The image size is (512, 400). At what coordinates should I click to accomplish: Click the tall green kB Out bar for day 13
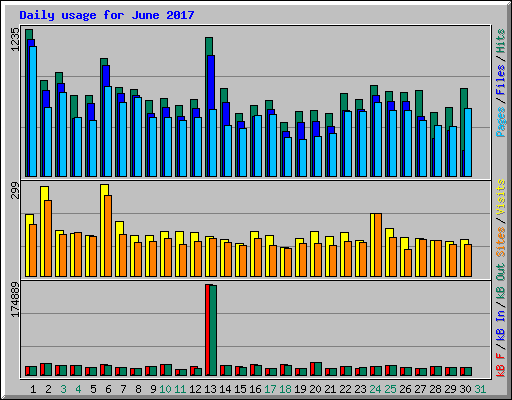coord(213,330)
